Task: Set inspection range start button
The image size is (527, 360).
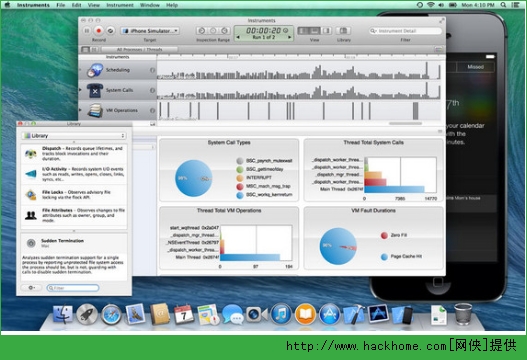Action: pos(202,31)
